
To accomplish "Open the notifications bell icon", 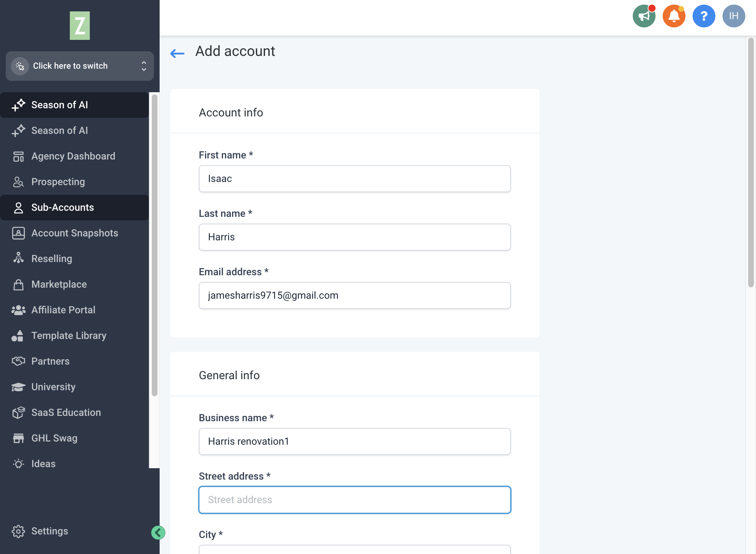I will [674, 16].
